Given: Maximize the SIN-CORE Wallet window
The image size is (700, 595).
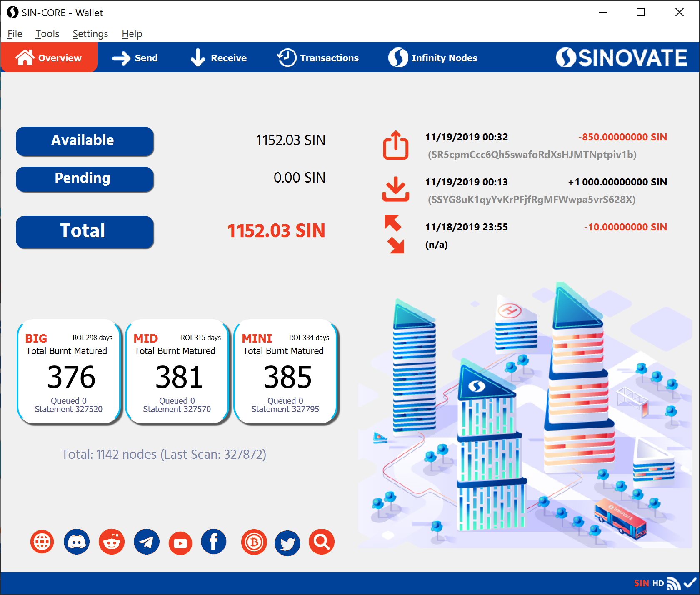Looking at the screenshot, I should [x=641, y=12].
